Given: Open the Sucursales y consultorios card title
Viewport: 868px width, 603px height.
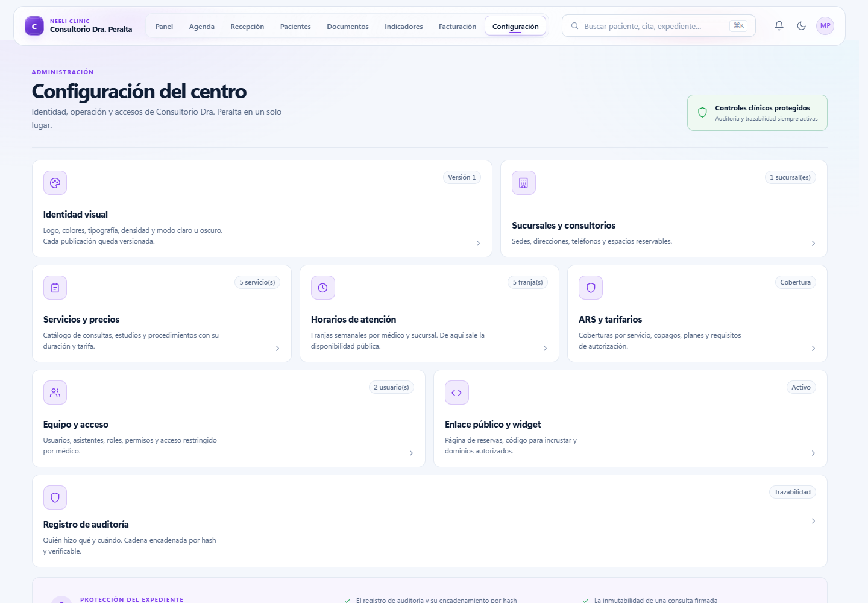Looking at the screenshot, I should tap(564, 226).
